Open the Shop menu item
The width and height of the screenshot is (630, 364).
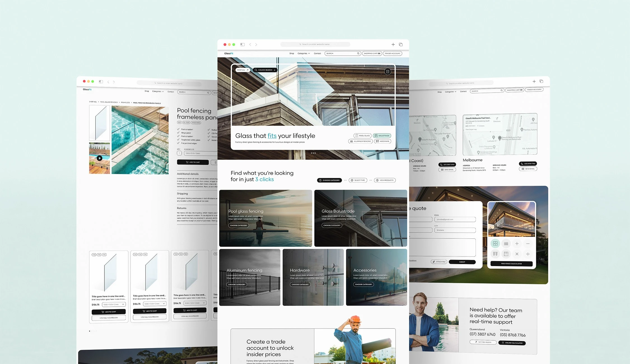point(291,53)
